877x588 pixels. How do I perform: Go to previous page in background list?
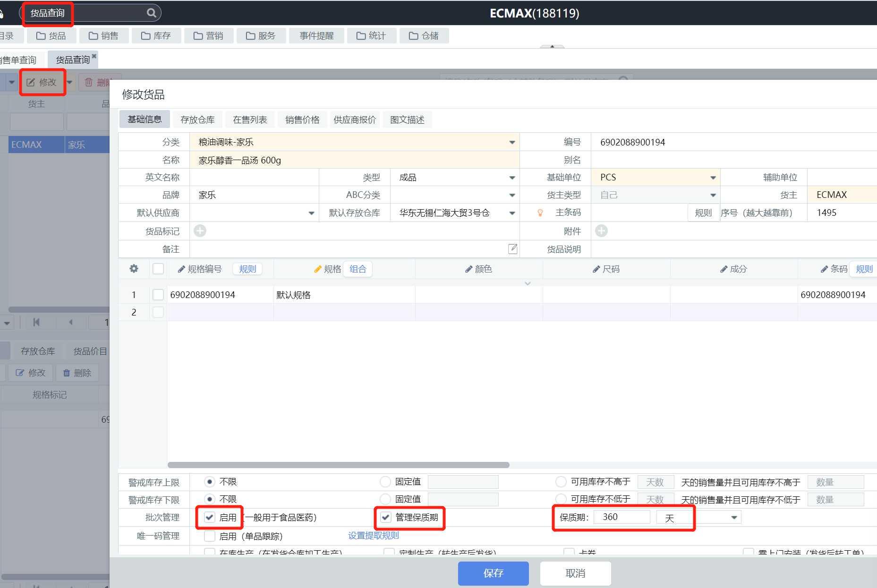tap(70, 322)
